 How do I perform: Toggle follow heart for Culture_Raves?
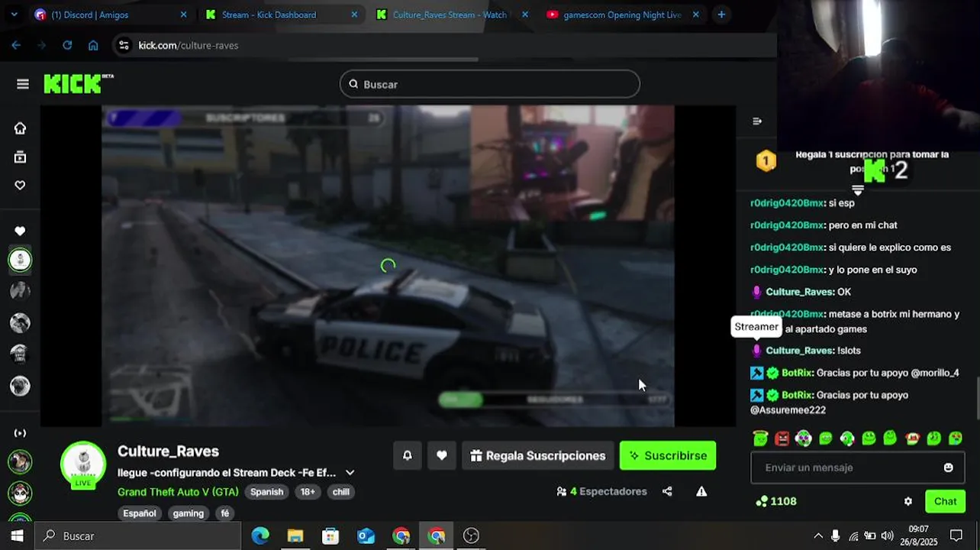pos(441,455)
